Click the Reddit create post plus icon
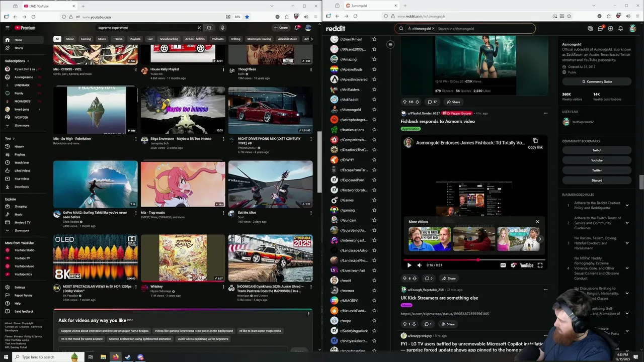 coord(610,29)
